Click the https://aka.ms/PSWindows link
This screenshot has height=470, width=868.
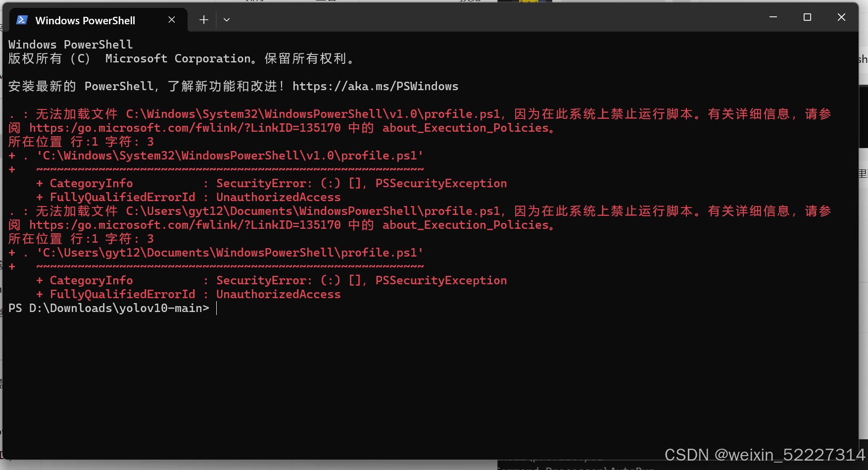click(x=375, y=86)
